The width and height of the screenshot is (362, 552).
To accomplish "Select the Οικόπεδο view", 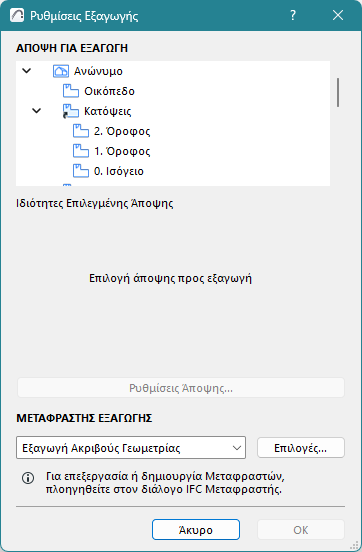I will pyautogui.click(x=109, y=91).
